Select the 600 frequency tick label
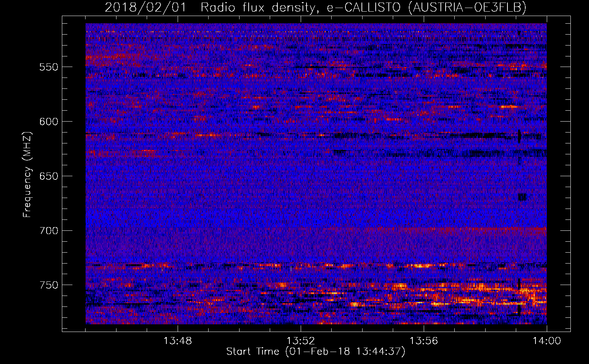Image resolution: width=589 pixels, height=364 pixels. click(49, 122)
